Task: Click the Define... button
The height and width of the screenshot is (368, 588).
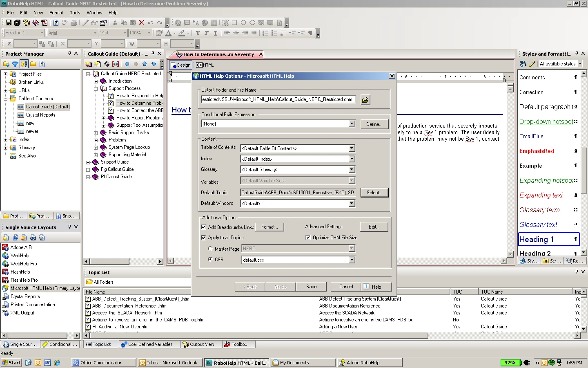Action: [374, 124]
